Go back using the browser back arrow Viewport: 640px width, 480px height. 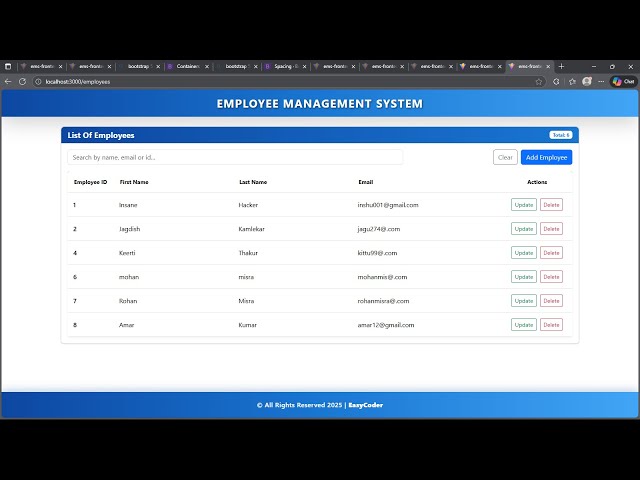(x=8, y=82)
